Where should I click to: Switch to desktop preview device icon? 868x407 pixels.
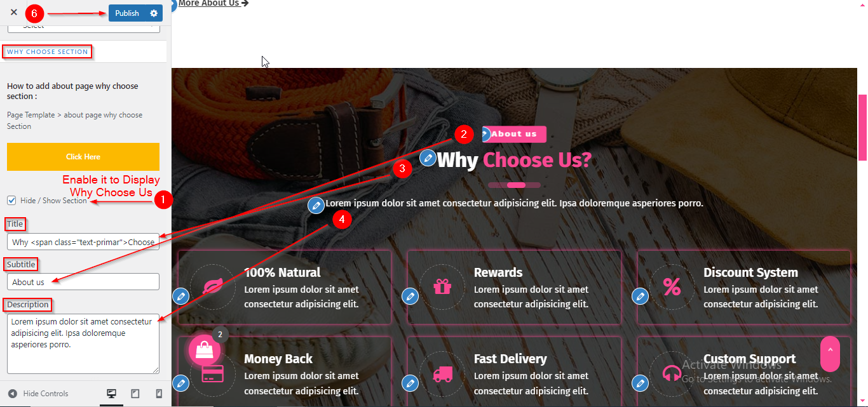(112, 394)
